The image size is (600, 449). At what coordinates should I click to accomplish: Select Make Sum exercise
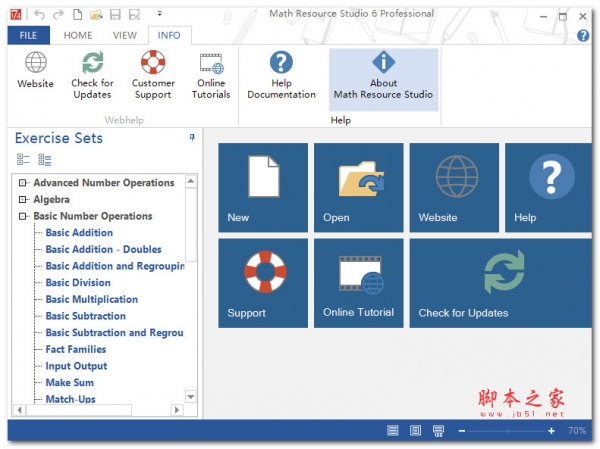(x=70, y=382)
